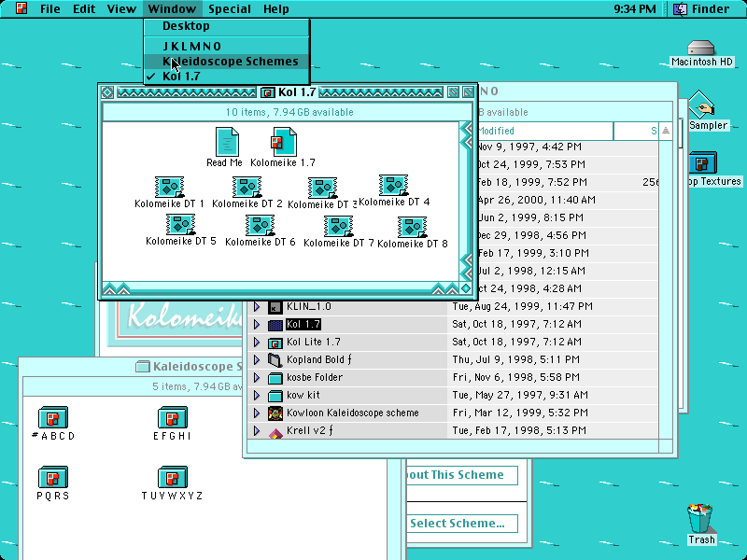747x560 pixels.
Task: Open the View menu
Action: coord(121,8)
